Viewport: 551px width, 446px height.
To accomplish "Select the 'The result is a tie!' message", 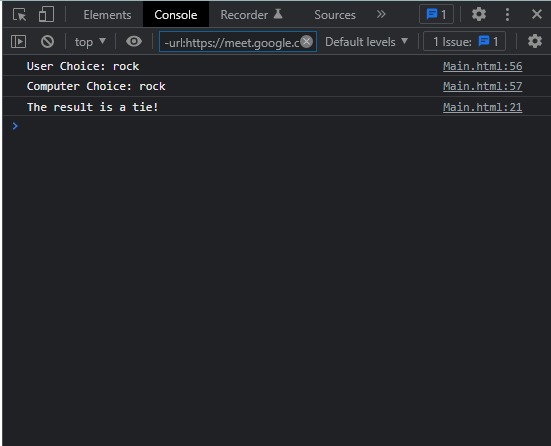I will pos(93,107).
